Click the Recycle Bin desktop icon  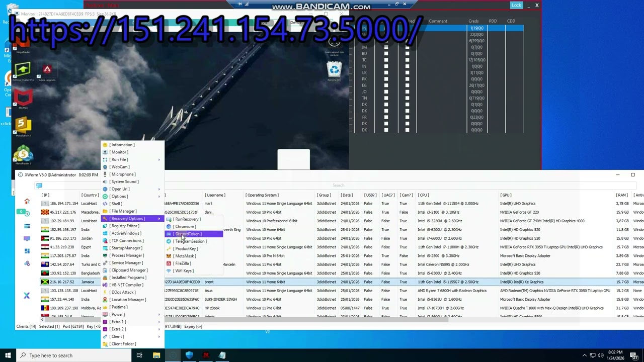point(334,71)
